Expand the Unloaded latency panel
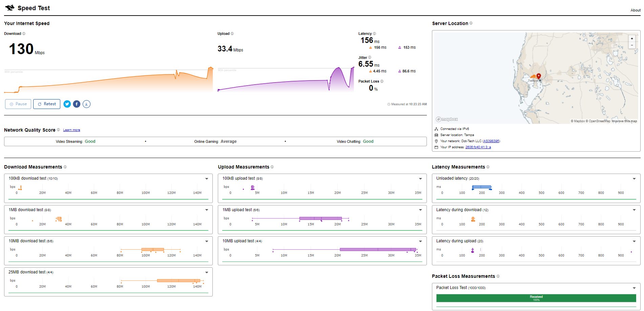The height and width of the screenshot is (311, 644). [x=634, y=179]
